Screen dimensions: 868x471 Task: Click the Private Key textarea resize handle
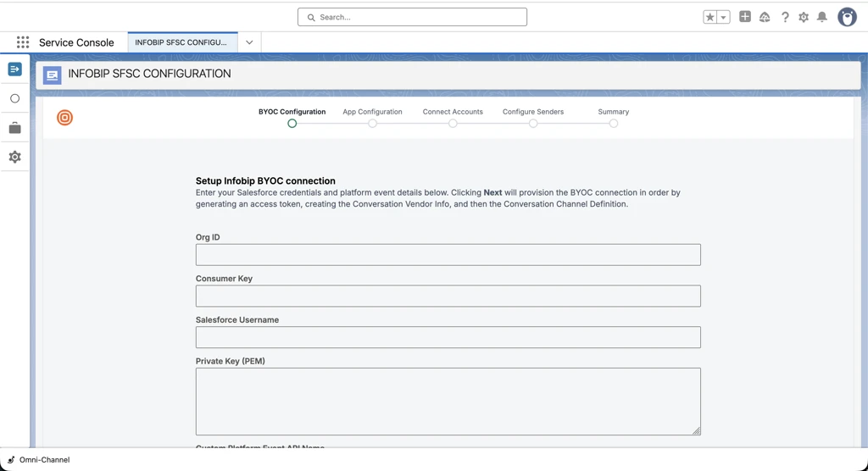(x=697, y=431)
